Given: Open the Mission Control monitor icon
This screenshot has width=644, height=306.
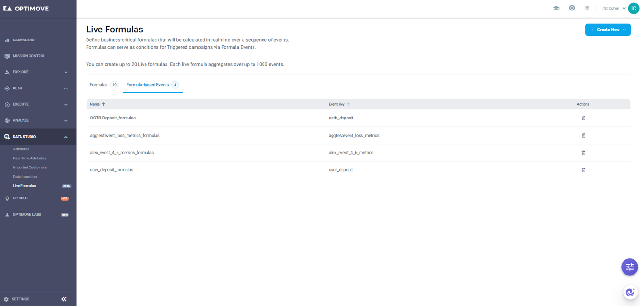Looking at the screenshot, I should click(7, 56).
